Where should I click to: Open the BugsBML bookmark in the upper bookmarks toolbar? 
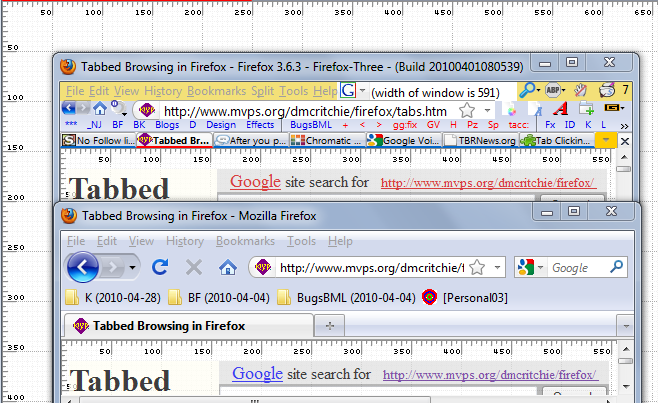(311, 125)
